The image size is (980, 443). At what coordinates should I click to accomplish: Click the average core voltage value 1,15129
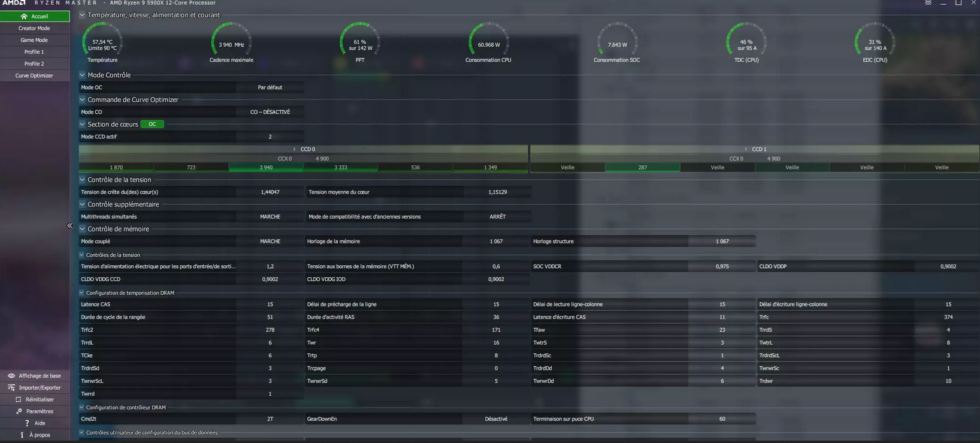497,192
